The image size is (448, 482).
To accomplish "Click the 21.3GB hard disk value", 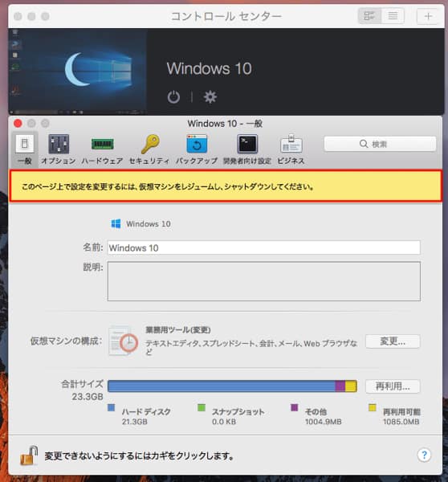I will pyautogui.click(x=135, y=422).
